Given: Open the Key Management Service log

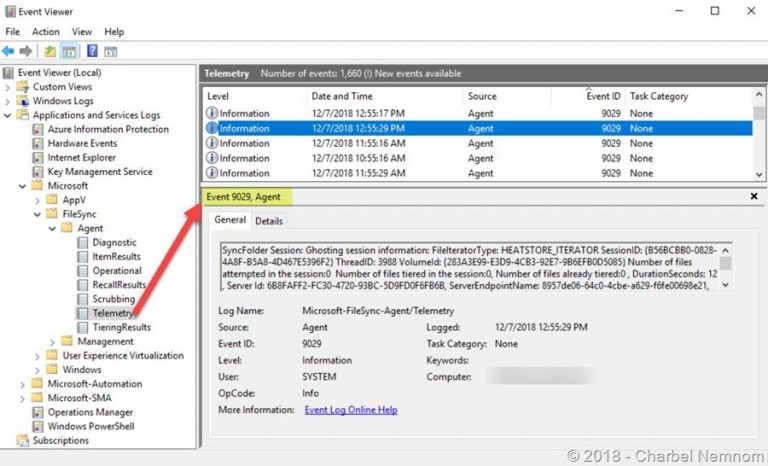Looking at the screenshot, I should (100, 172).
